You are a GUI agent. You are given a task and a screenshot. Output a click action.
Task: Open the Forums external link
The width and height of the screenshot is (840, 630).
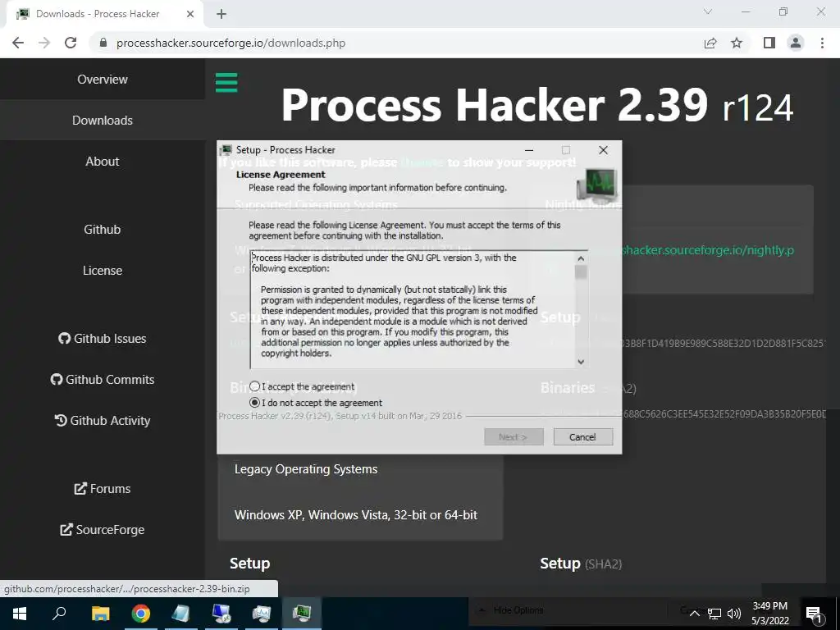point(103,489)
